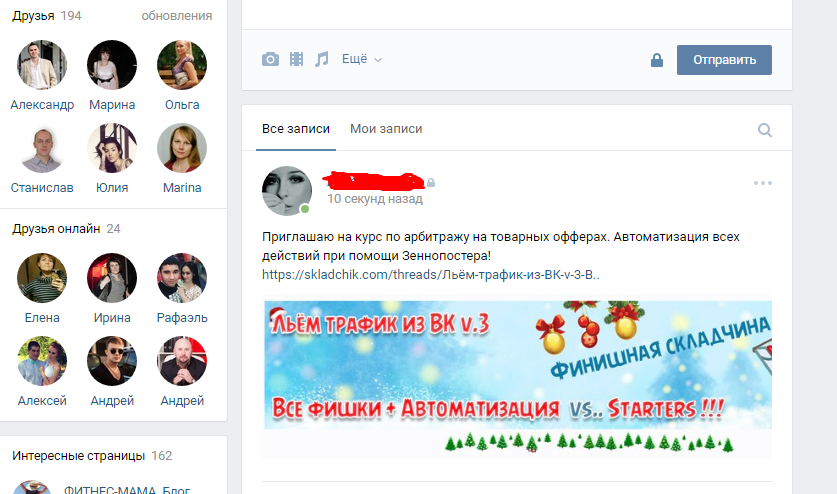Open friend Александр's avatar
The height and width of the screenshot is (494, 837).
[42, 65]
